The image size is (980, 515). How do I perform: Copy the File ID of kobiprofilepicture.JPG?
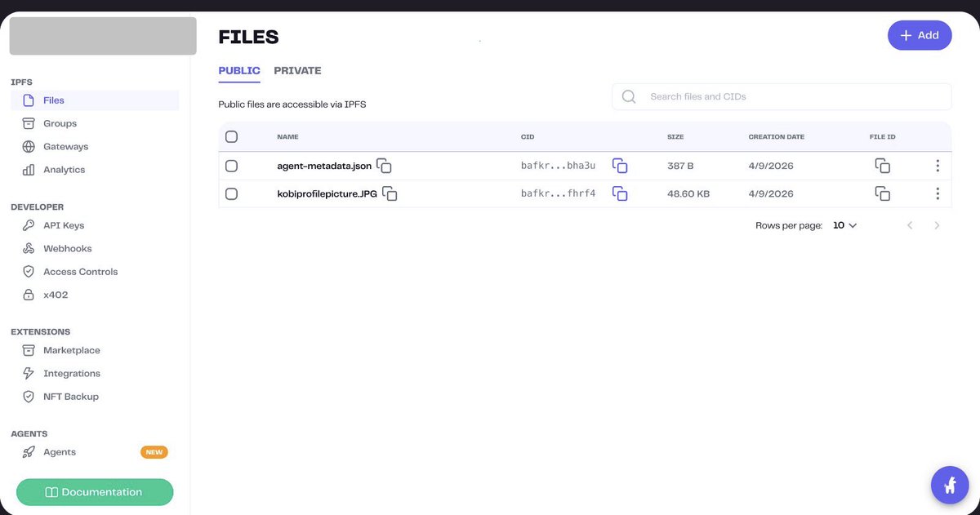click(x=882, y=193)
